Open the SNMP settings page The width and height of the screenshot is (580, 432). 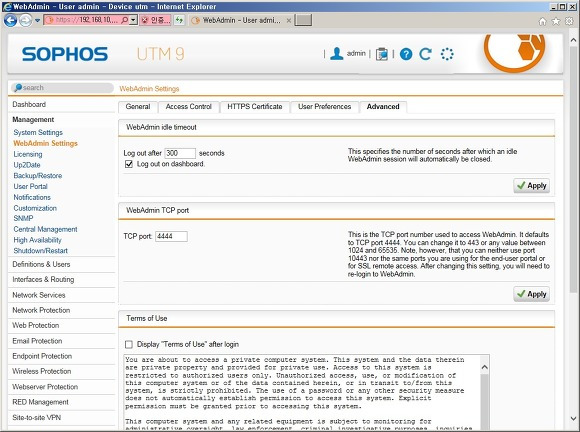coord(23,218)
